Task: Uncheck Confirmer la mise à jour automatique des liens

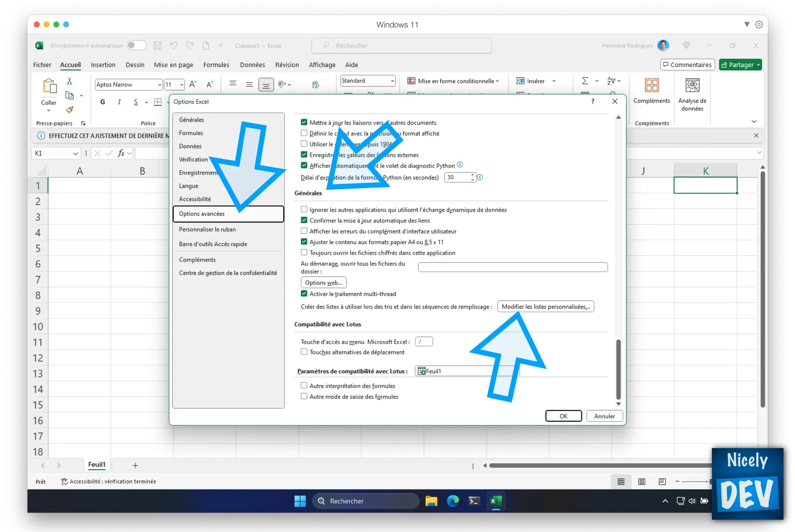Action: [304, 220]
